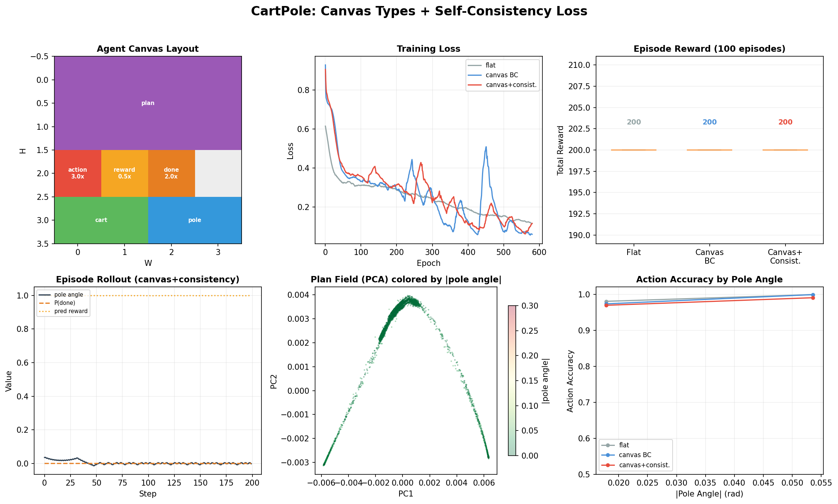The image size is (838, 504).
Task: Click the blue 200 label above Canvas BC
Action: tap(709, 122)
